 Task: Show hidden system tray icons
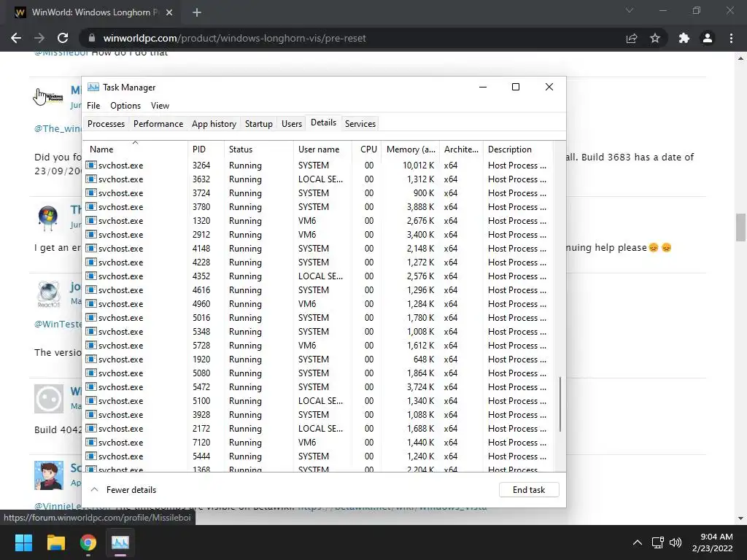tap(637, 542)
